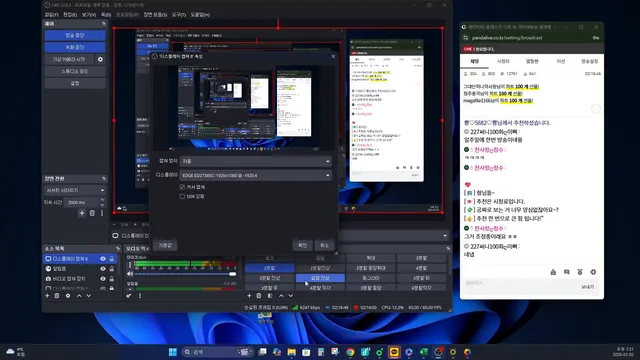640x360 pixels.
Task: Undock the sources panel icon
Action: pos(118,249)
